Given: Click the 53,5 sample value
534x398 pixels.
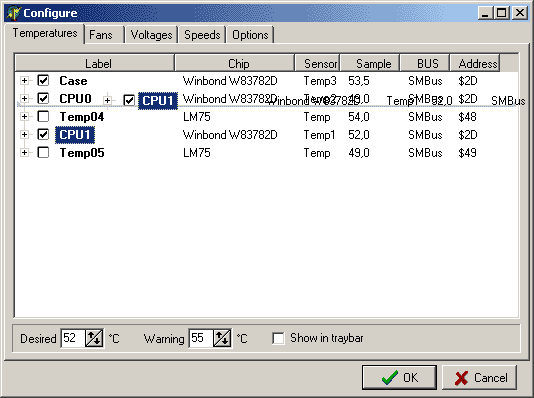Looking at the screenshot, I should point(359,81).
